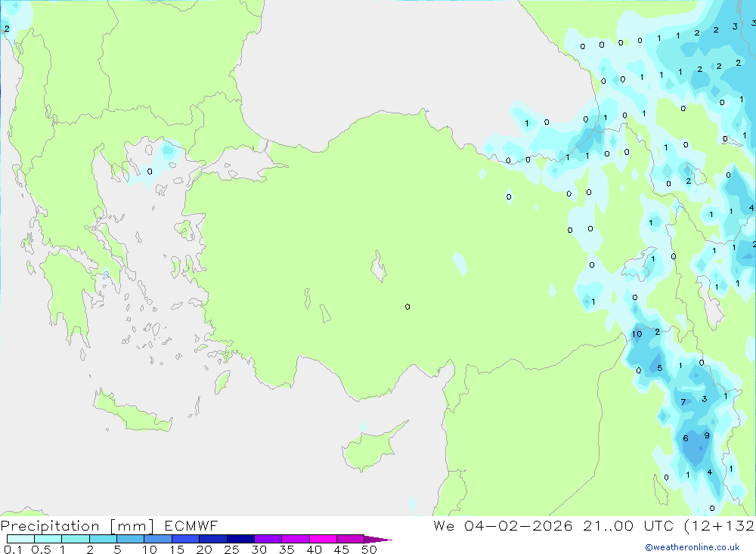This screenshot has height=554, width=756.
Task: Click the legend label '50'
Action: coord(370,549)
